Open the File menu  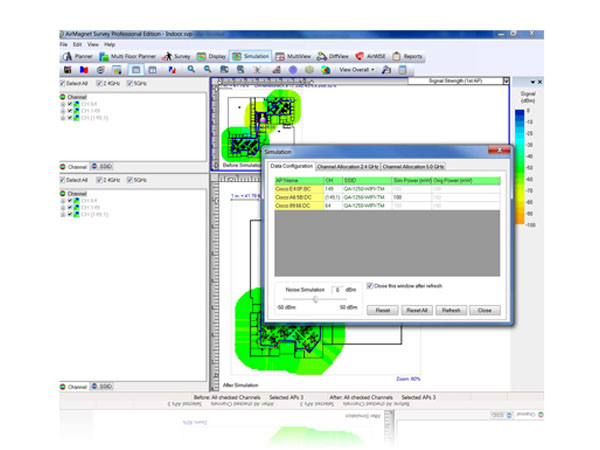(64, 44)
